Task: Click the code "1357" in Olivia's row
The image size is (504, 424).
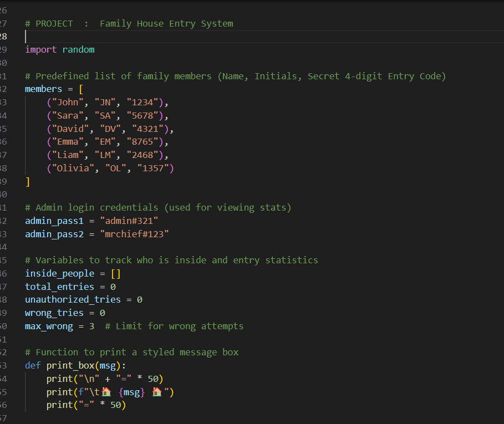Action: (x=153, y=168)
